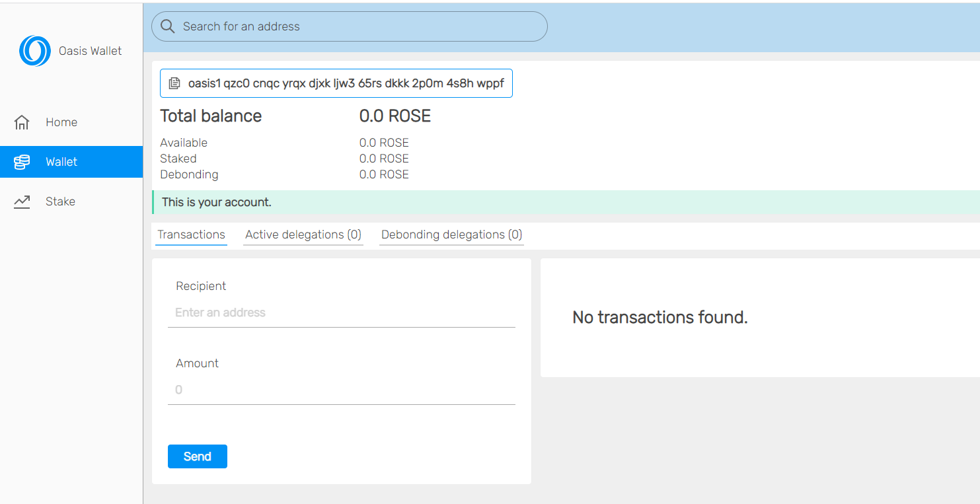Click the Wallet coins icon in sidebar
This screenshot has width=980, height=504.
click(x=22, y=162)
